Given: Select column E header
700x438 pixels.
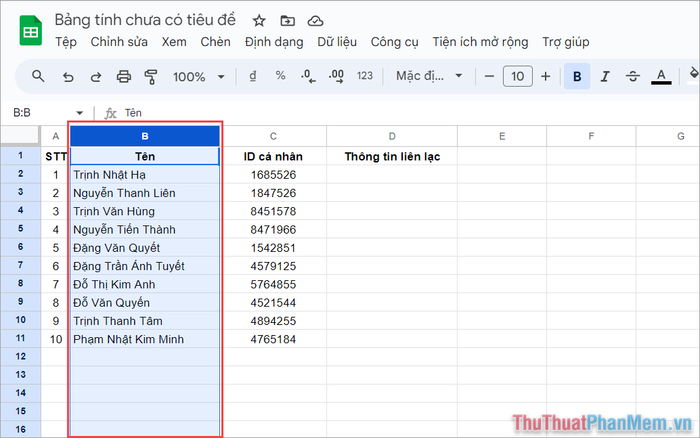Looking at the screenshot, I should click(502, 136).
